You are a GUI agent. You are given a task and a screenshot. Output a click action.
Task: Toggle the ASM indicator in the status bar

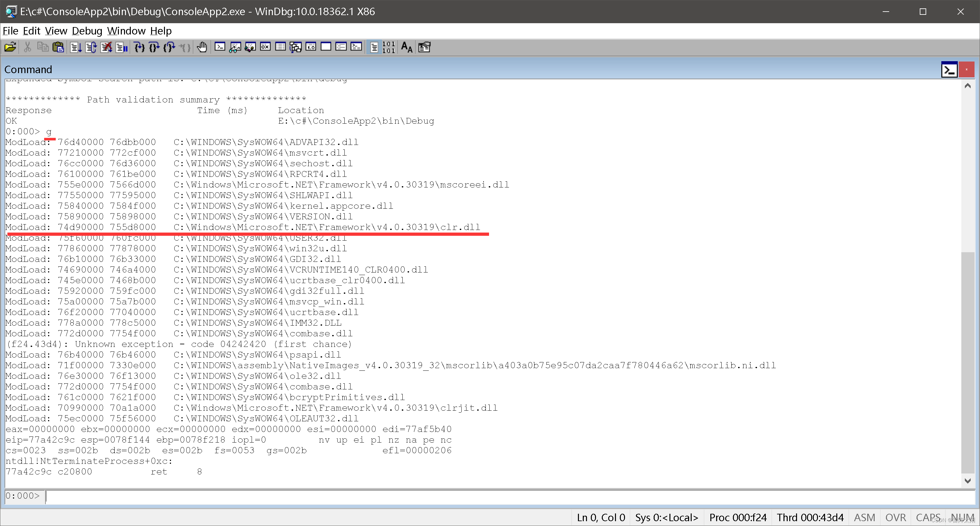(864, 517)
